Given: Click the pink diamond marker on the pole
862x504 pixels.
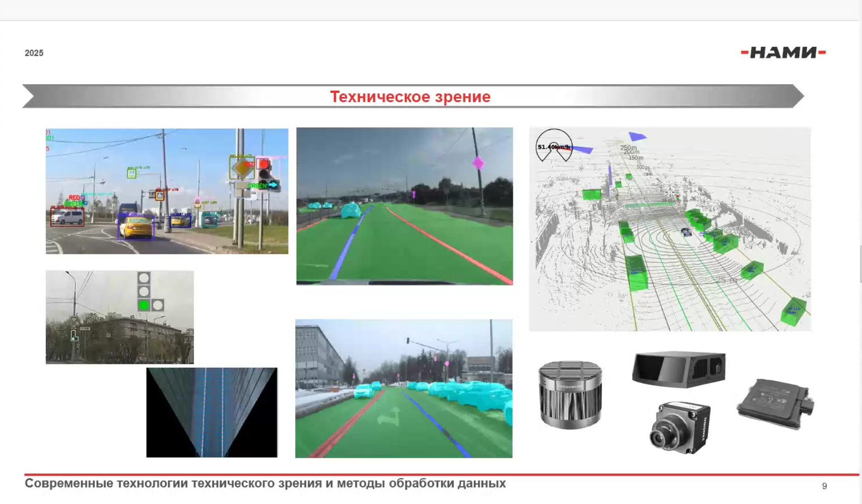Looking at the screenshot, I should tap(478, 162).
